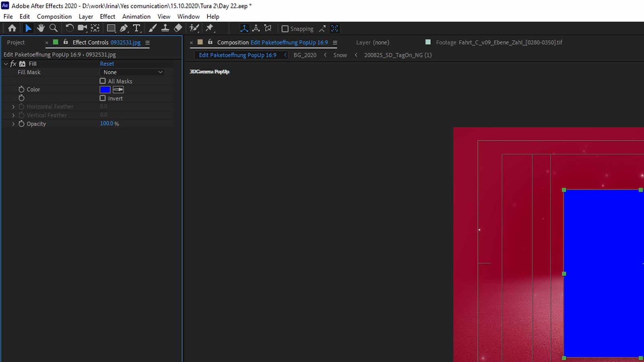The width and height of the screenshot is (644, 362).
Task: Enable the Snapping checkbox
Action: click(x=285, y=29)
